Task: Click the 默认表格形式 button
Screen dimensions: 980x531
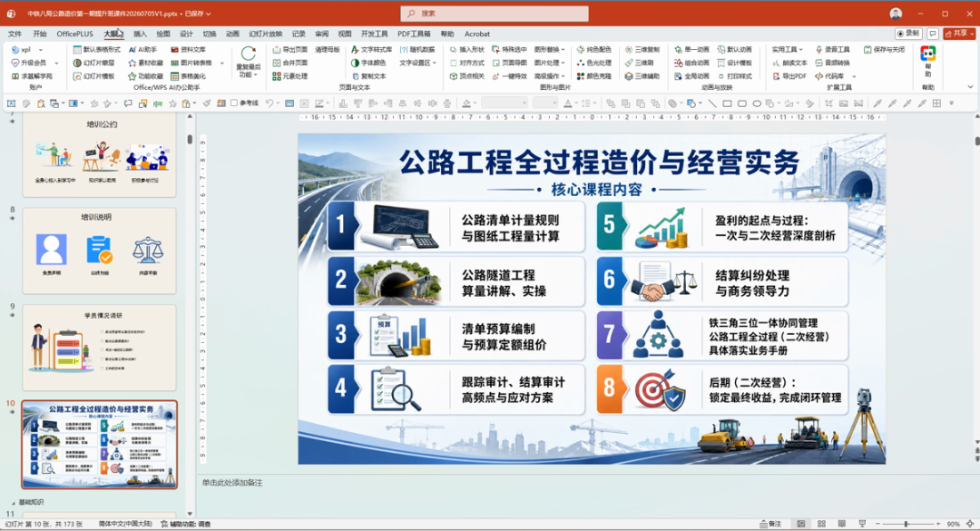Action: click(x=97, y=49)
